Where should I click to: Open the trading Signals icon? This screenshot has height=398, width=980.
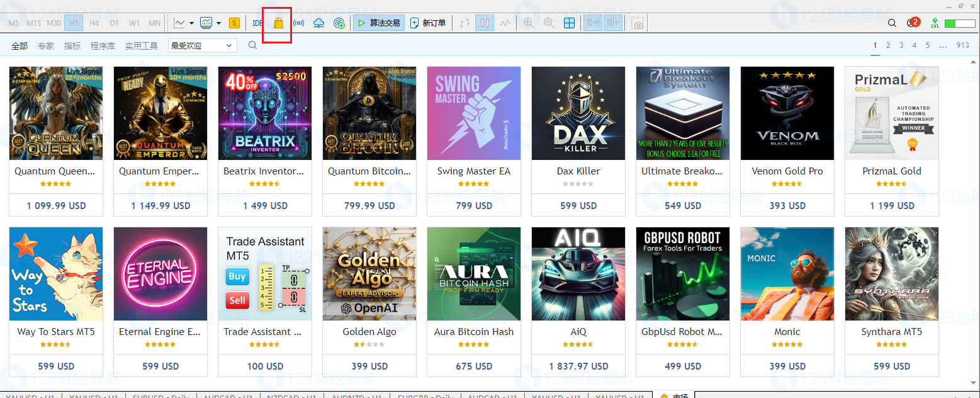click(x=299, y=23)
